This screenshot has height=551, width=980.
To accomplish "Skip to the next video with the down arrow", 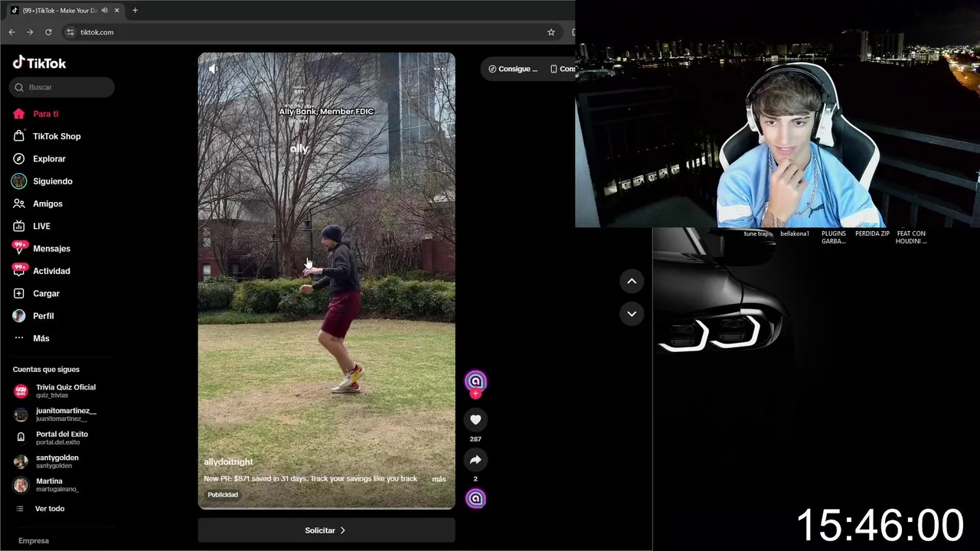I will point(632,314).
